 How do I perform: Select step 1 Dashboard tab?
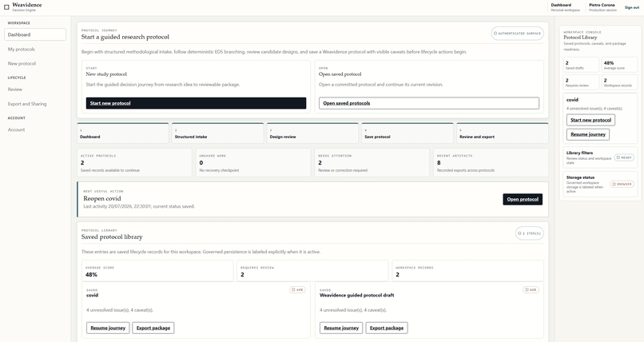pos(123,133)
